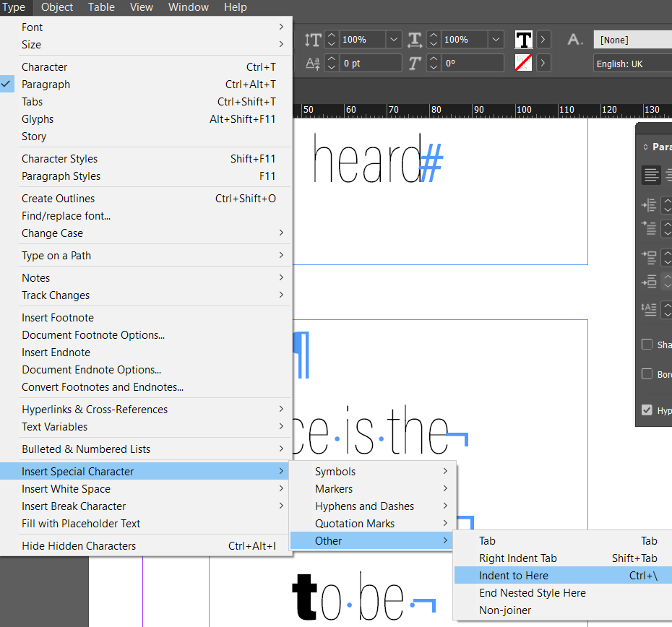672x627 pixels.
Task: Choose Indent to Here from the submenu
Action: (x=513, y=576)
